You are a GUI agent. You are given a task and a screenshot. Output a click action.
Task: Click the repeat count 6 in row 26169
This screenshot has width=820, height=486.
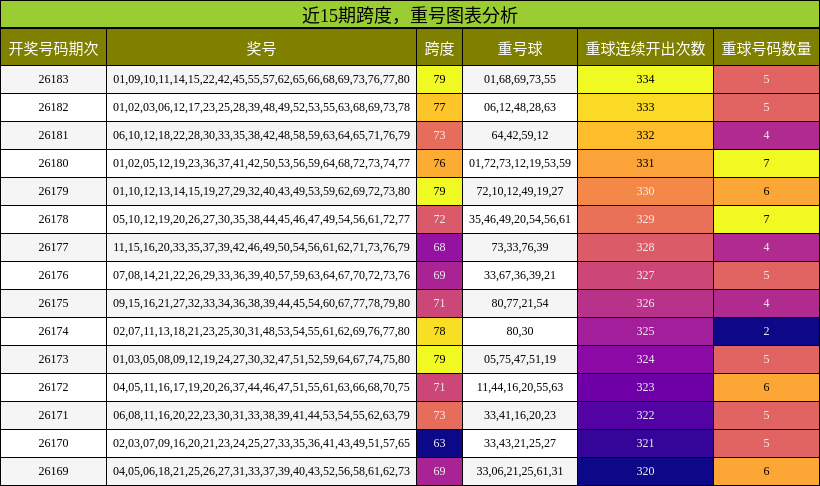tap(767, 471)
